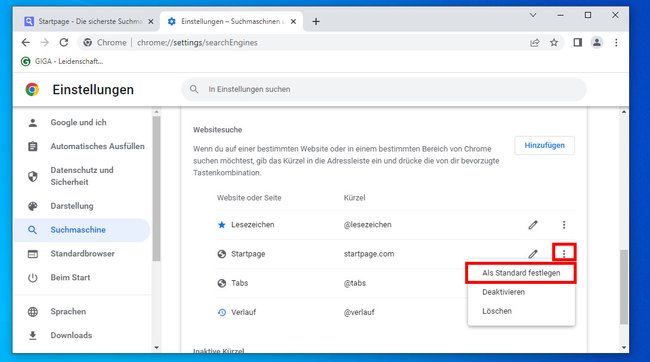Open more actions for Startpage row

pos(564,253)
